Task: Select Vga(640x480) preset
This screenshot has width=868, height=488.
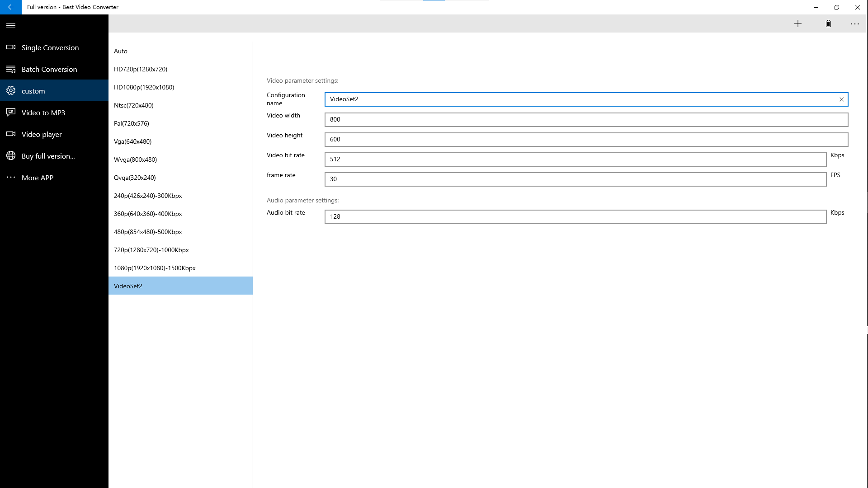Action: pos(180,141)
